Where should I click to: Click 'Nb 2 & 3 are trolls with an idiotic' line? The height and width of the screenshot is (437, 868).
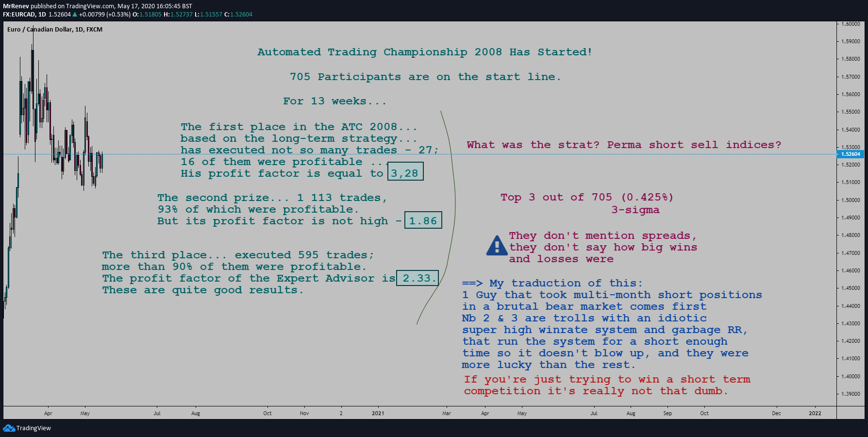click(584, 318)
